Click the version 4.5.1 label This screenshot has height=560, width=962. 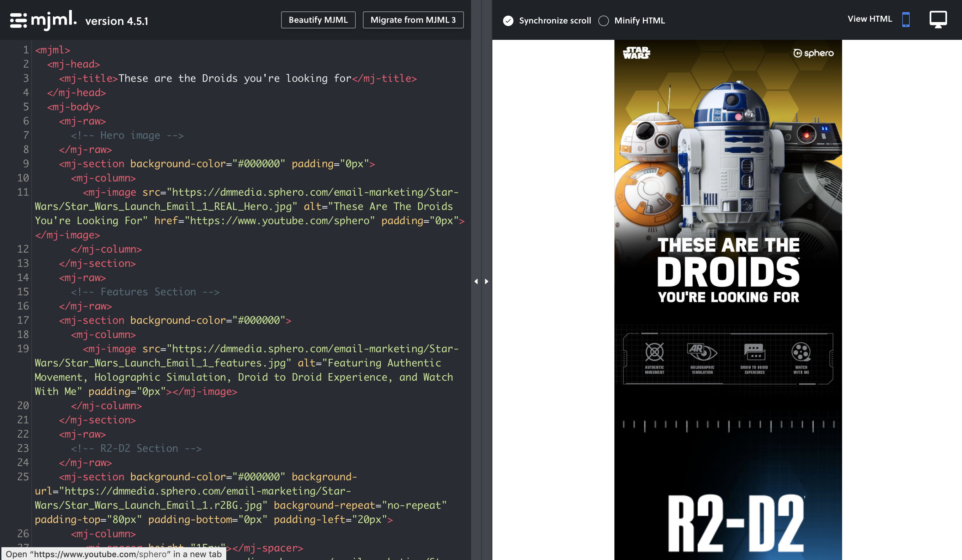point(116,21)
